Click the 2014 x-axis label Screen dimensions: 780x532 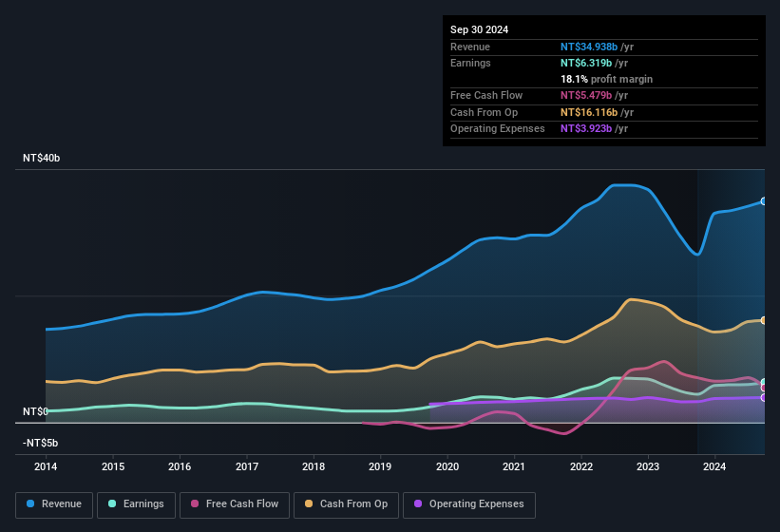pos(46,466)
